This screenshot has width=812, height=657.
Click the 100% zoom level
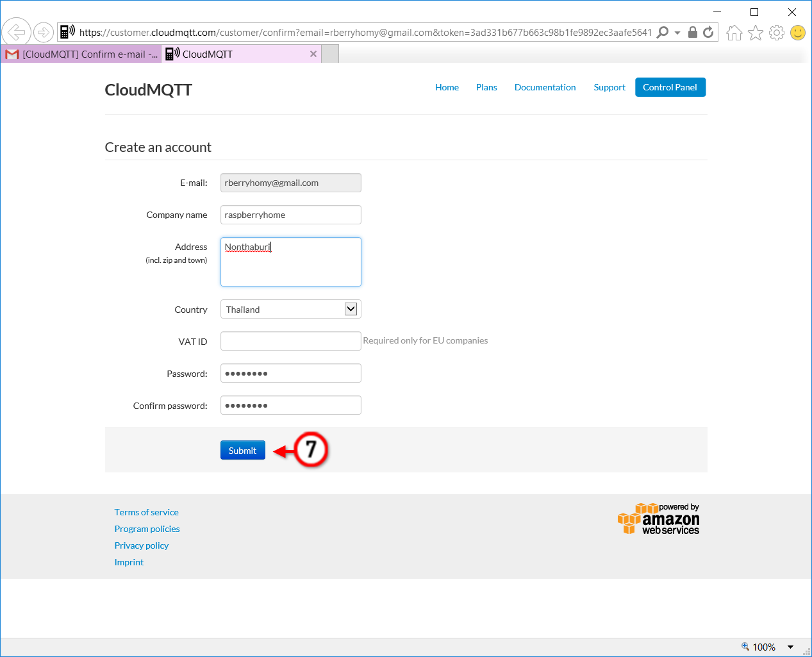[764, 647]
